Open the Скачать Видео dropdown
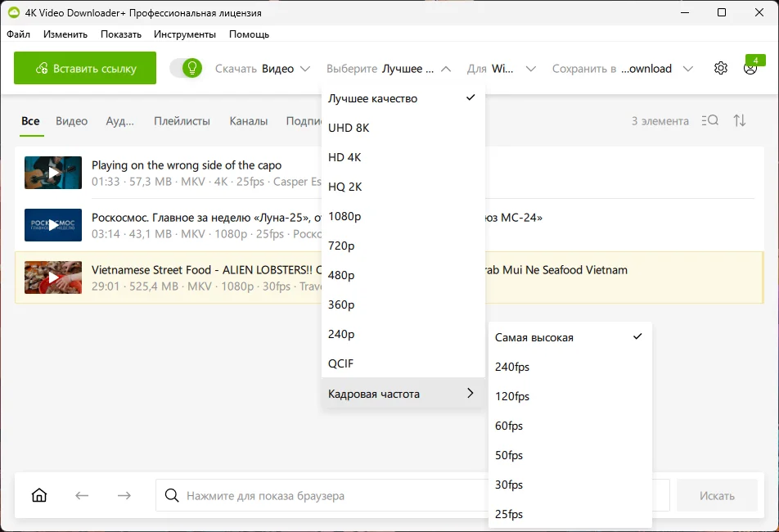 (x=263, y=69)
